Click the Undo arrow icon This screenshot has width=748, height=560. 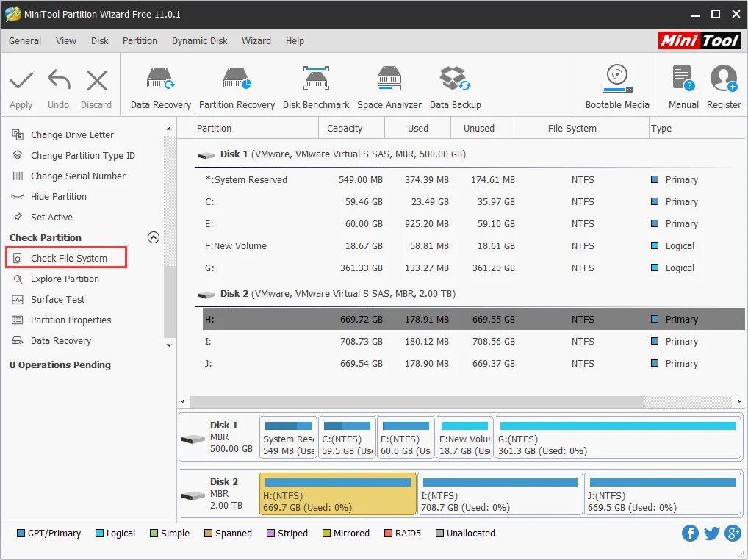coord(59,80)
